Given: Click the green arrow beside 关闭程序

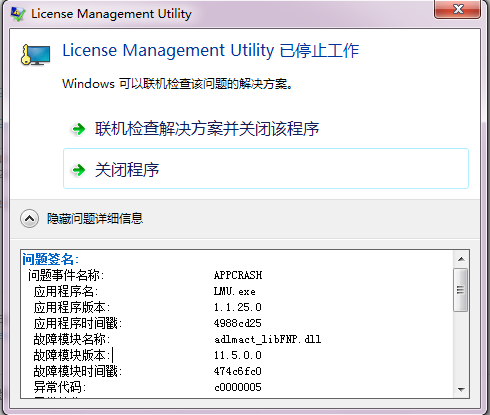Looking at the screenshot, I should (x=79, y=170).
